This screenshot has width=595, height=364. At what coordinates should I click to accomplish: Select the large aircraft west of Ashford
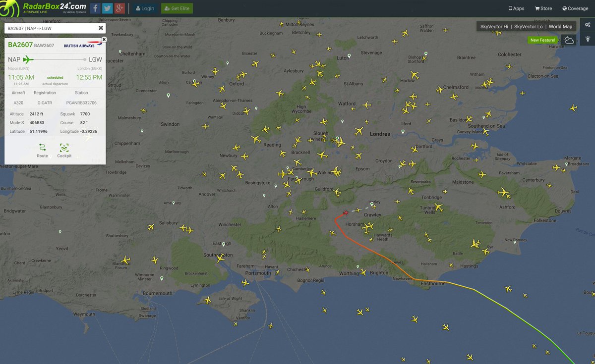(504, 192)
